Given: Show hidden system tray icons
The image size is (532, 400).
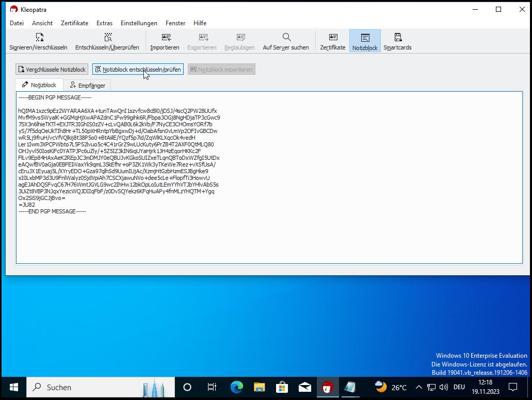Looking at the screenshot, I should [x=418, y=387].
